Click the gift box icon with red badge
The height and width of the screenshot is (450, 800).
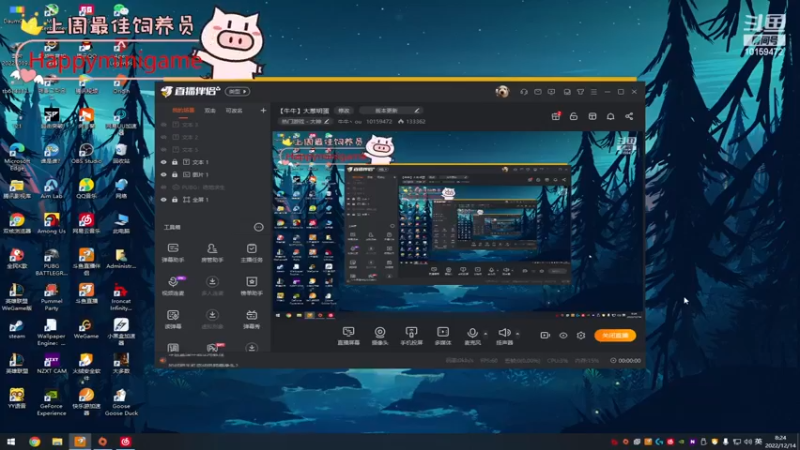coord(556,116)
